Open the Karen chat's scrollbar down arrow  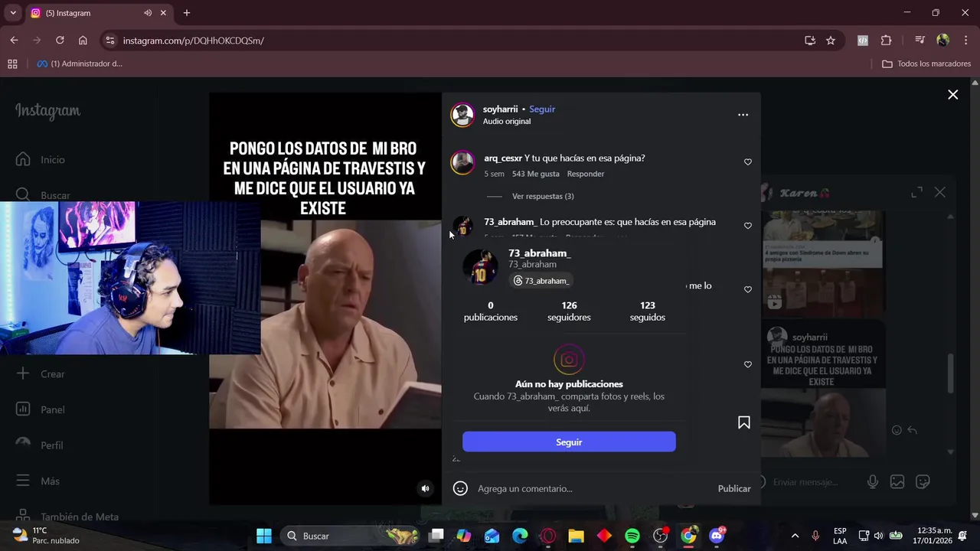tap(951, 452)
